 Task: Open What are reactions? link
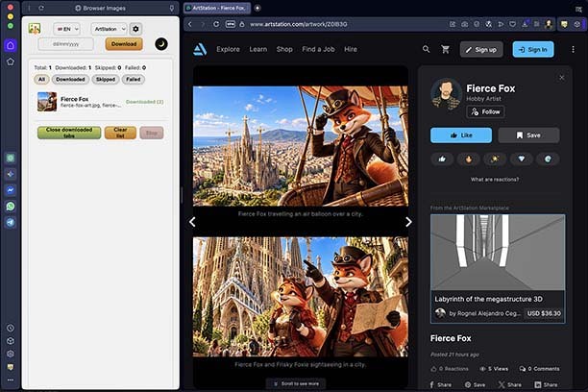pos(495,180)
